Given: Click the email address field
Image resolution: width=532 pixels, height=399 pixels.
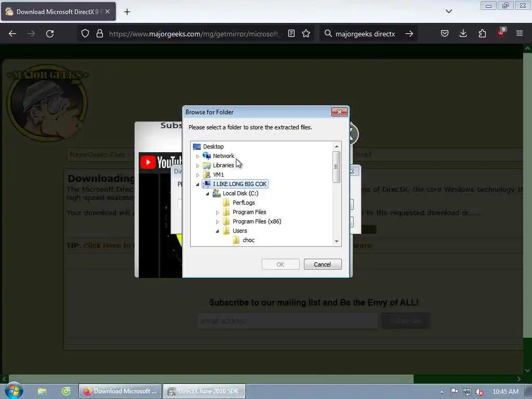Looking at the screenshot, I should [288, 321].
